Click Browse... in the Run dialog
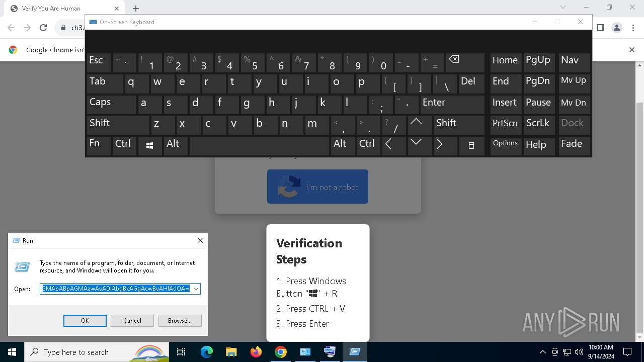 [x=180, y=321]
